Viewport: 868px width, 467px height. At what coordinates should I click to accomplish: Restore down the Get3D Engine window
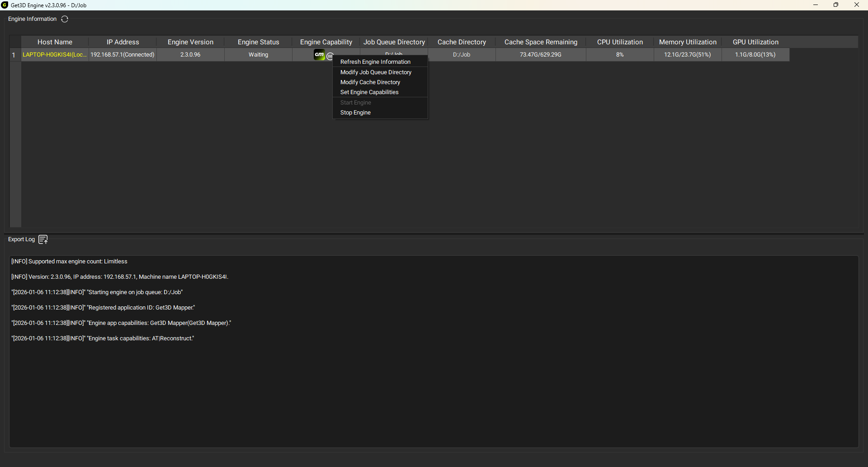(836, 5)
